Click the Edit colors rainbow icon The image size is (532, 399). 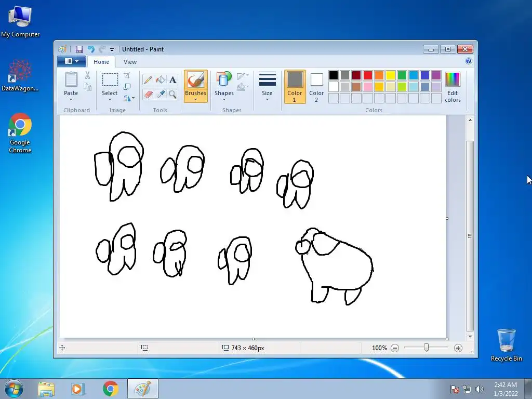coord(453,79)
